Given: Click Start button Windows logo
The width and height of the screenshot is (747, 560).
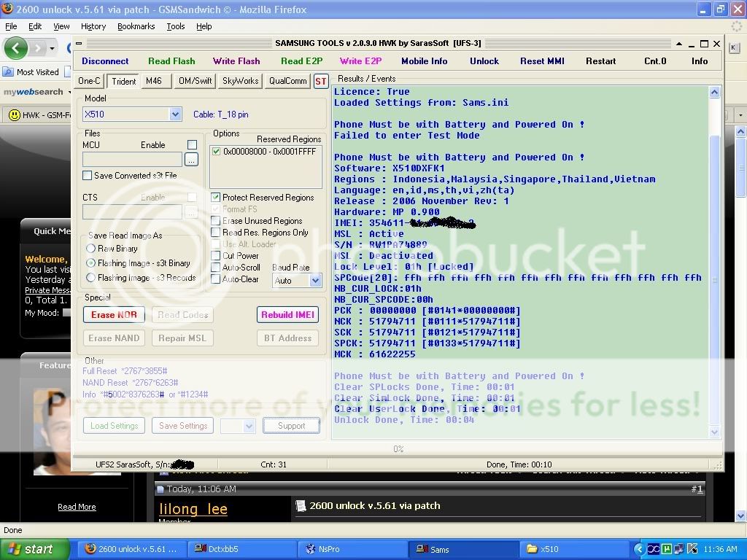Looking at the screenshot, I should [x=15, y=549].
